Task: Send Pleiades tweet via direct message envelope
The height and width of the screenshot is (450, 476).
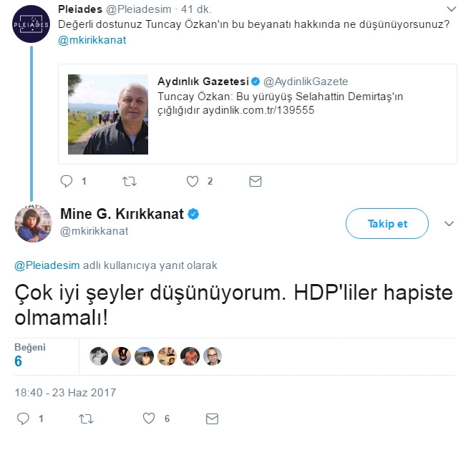Action: (256, 182)
